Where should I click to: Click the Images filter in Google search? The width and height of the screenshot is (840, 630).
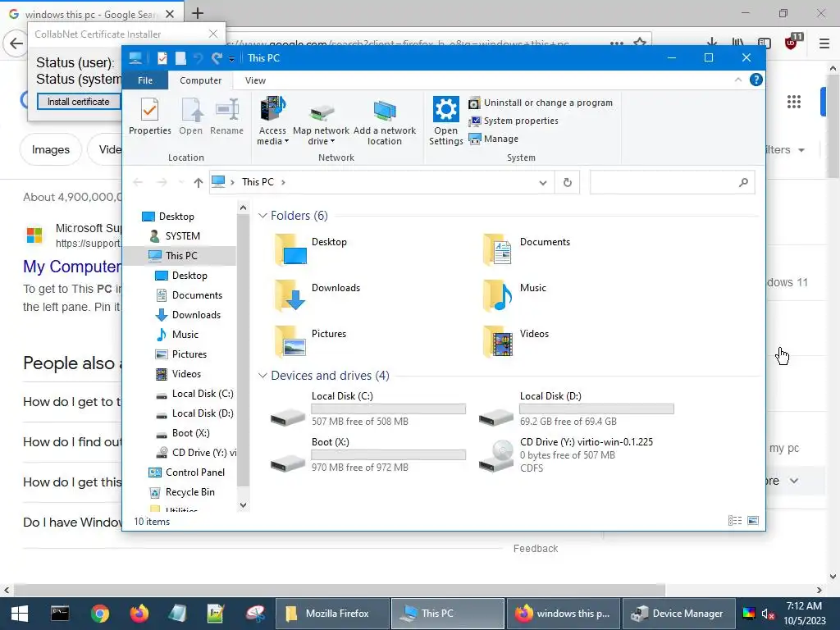click(x=50, y=149)
